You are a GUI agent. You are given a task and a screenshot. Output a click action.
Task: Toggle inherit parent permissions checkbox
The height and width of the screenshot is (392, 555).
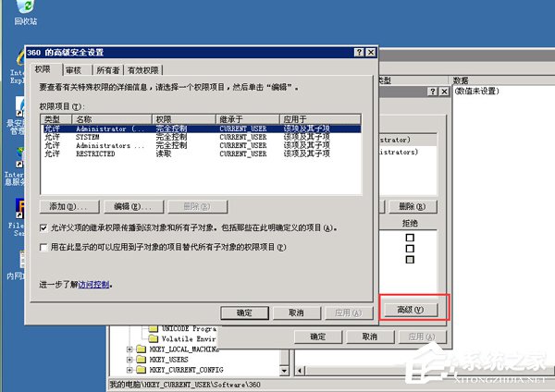tap(44, 227)
